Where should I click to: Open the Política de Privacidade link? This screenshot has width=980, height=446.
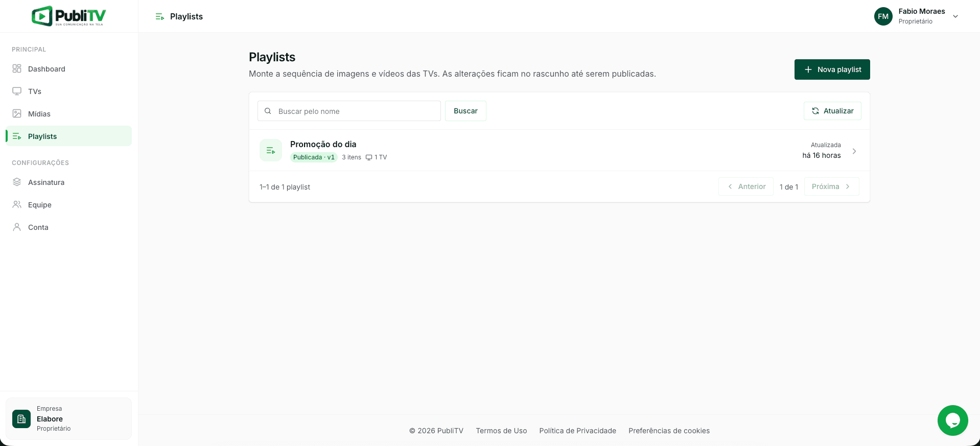pos(577,431)
